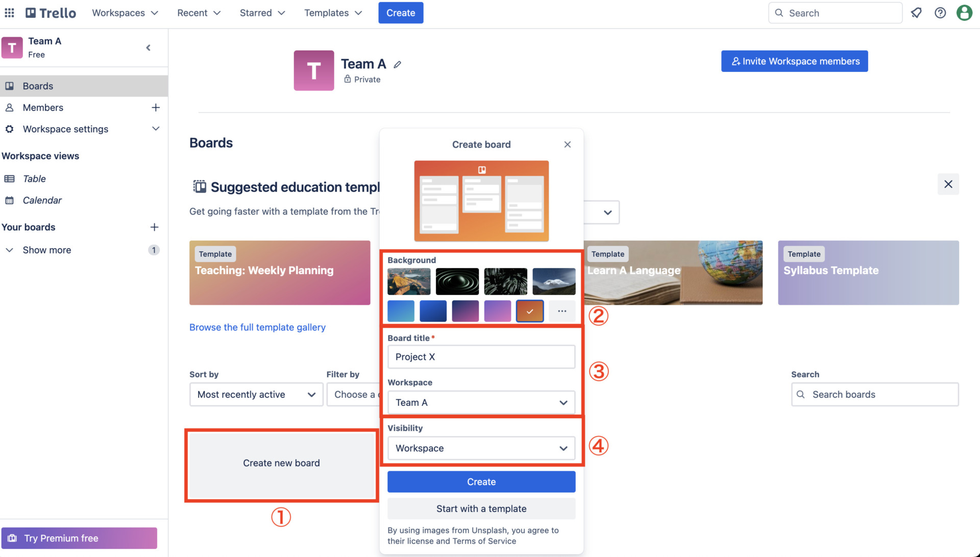Collapse the Workspace settings section
The height and width of the screenshot is (557, 980).
pyautogui.click(x=156, y=129)
